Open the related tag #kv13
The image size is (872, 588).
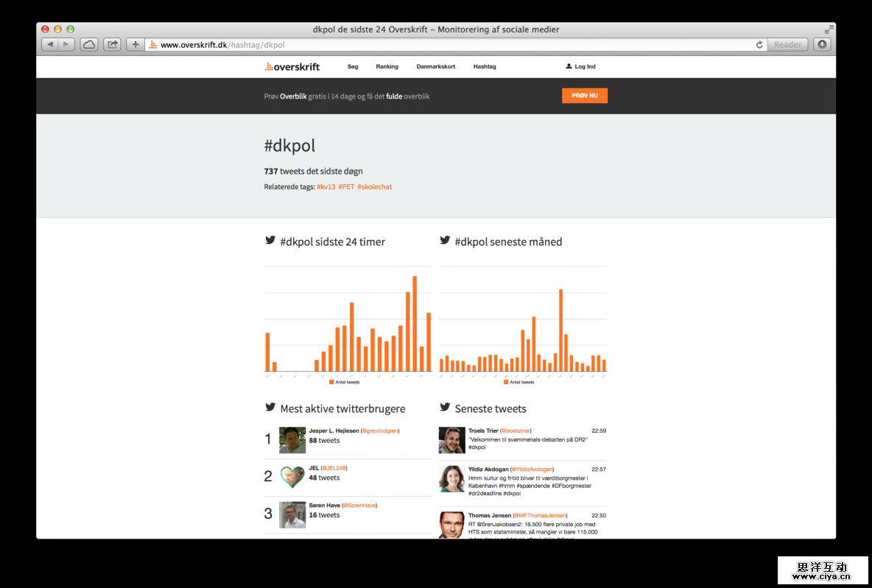[326, 187]
